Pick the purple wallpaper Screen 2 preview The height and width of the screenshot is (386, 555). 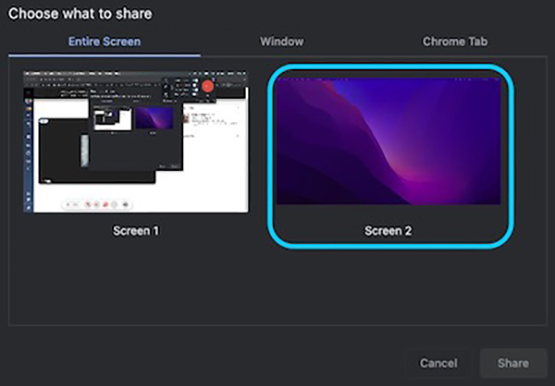click(388, 141)
